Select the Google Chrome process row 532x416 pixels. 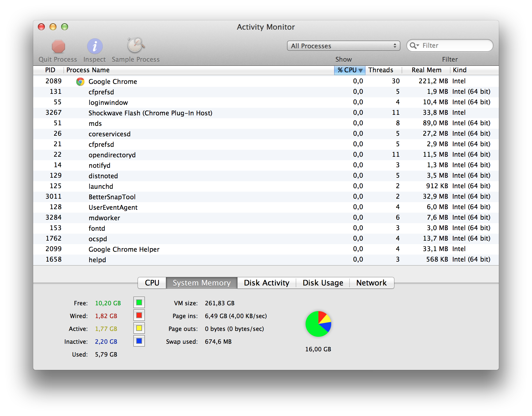click(266, 82)
